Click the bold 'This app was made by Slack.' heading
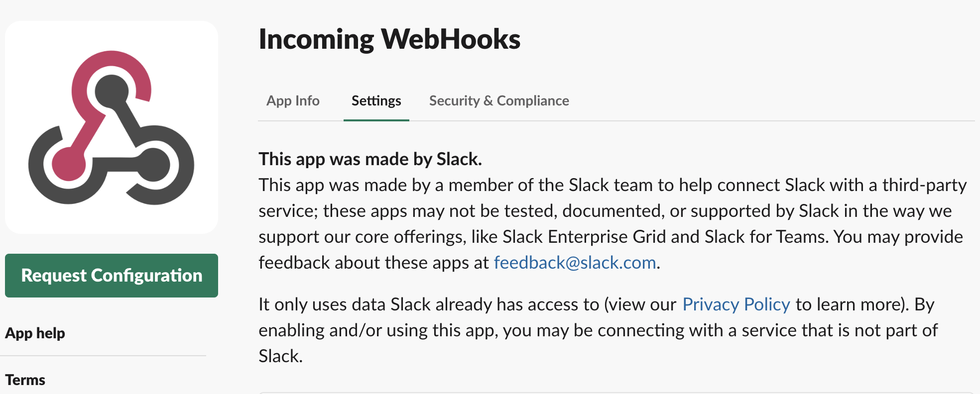The width and height of the screenshot is (980, 394). pyautogui.click(x=370, y=159)
